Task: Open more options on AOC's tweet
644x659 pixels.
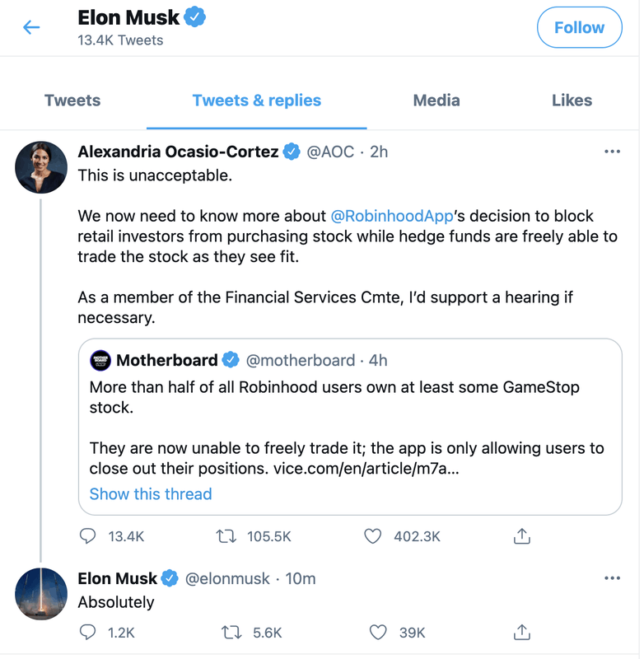Action: pos(612,152)
